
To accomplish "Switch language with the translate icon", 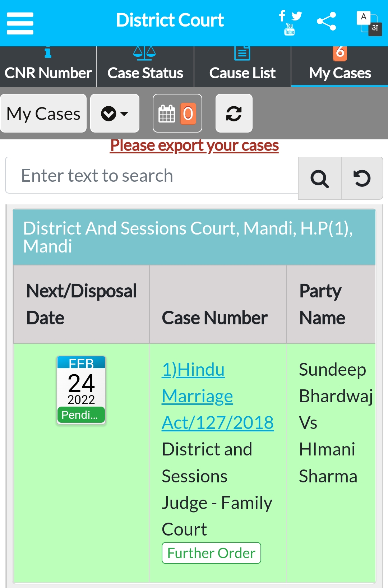I will 369,23.
